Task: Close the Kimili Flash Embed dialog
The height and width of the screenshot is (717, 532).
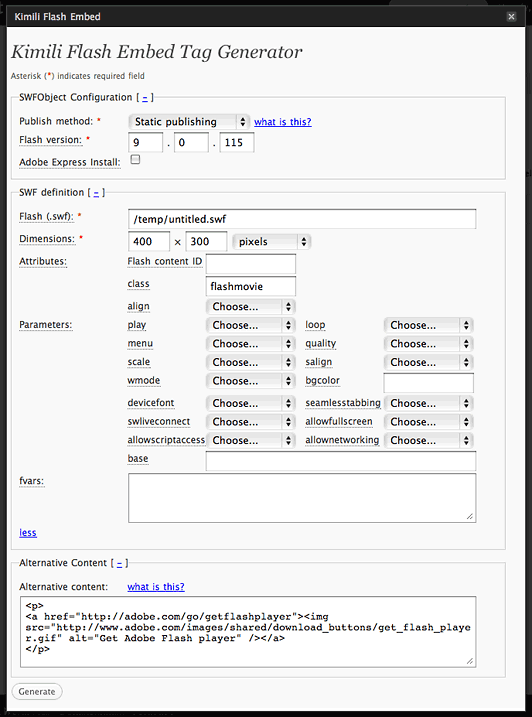Action: click(x=511, y=17)
